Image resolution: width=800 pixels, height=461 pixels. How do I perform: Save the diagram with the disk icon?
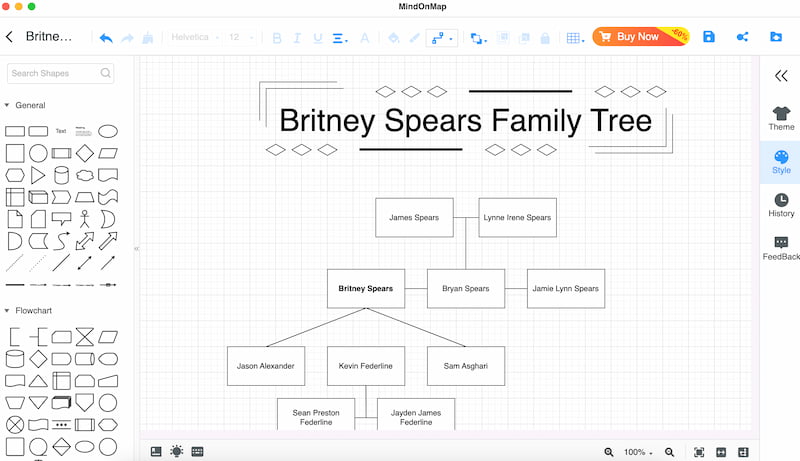click(x=709, y=37)
